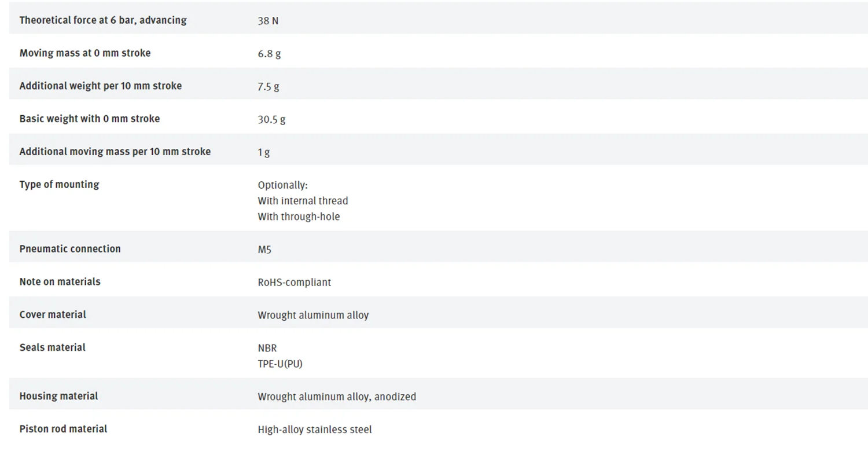This screenshot has height=462, width=868.
Task: Select 'Basic weight with 0 mm stroke' label
Action: (x=90, y=119)
